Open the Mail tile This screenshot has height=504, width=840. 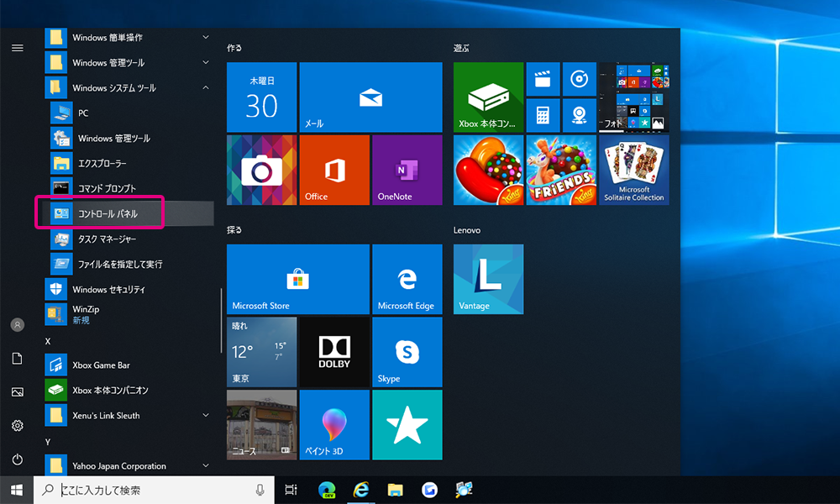point(370,97)
